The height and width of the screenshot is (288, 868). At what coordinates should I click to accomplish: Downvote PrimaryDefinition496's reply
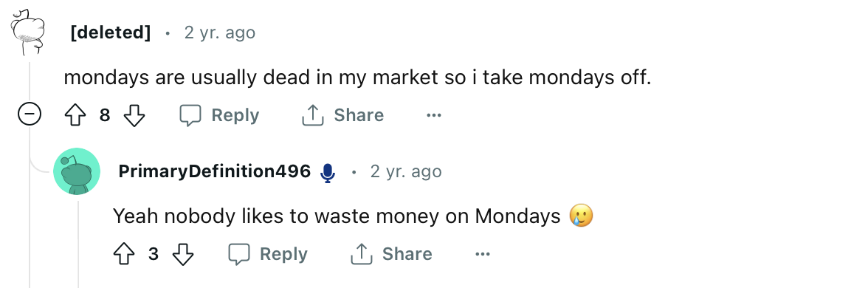[x=183, y=254]
